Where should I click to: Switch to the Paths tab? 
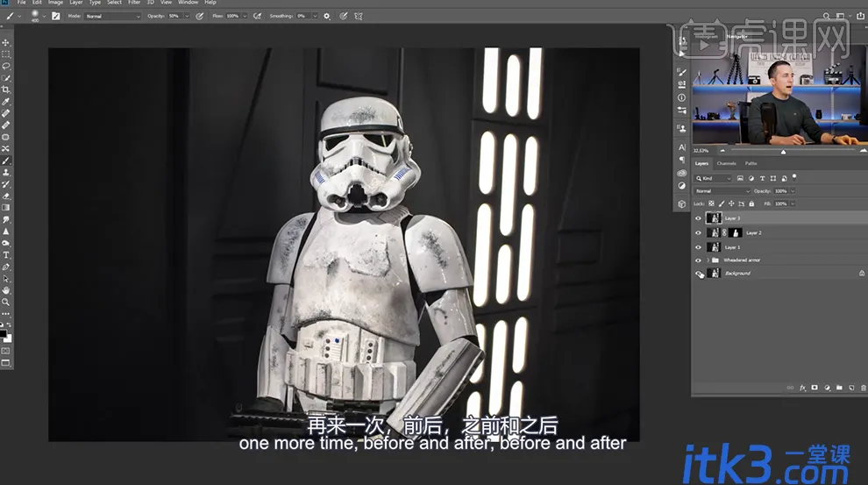pyautogui.click(x=751, y=163)
